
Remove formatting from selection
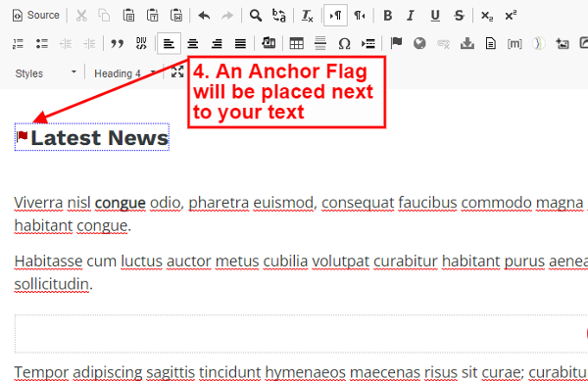(307, 16)
